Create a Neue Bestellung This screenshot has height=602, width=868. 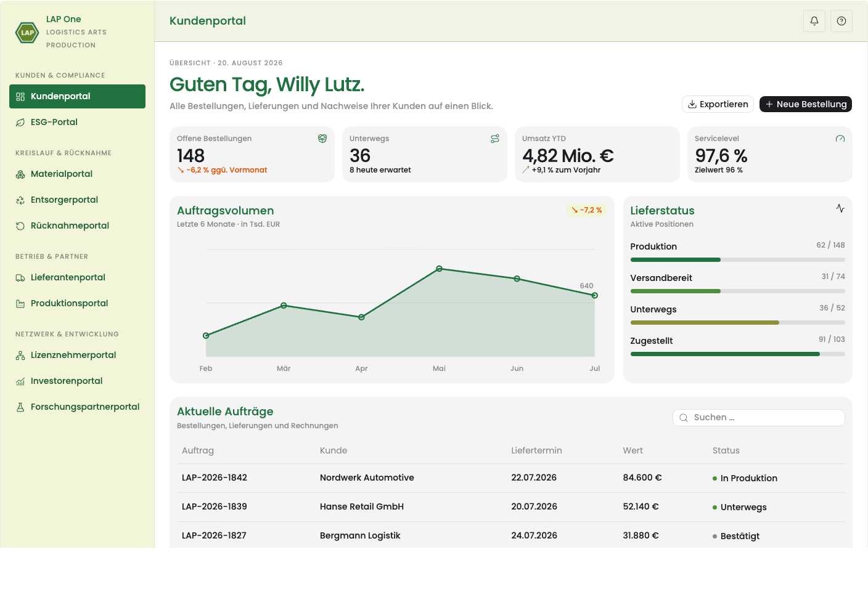(x=806, y=104)
